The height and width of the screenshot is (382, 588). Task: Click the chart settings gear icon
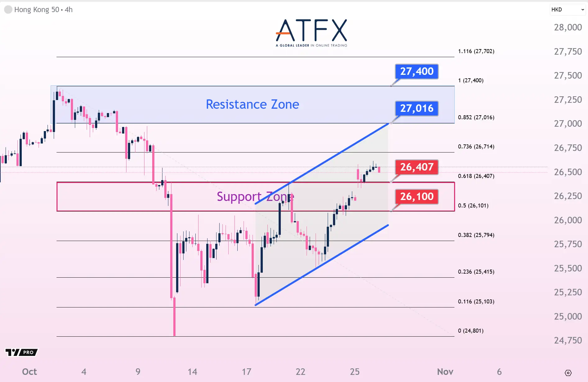point(568,373)
